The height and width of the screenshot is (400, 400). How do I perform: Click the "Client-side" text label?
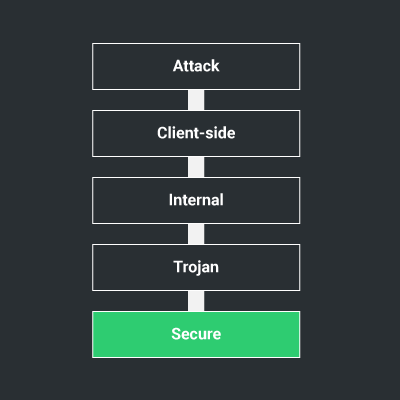[196, 133]
